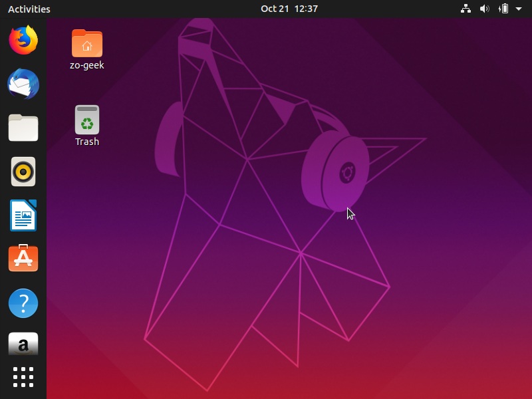Click the network wired status icon
Viewport: 532px width, 399px height.
tap(465, 9)
